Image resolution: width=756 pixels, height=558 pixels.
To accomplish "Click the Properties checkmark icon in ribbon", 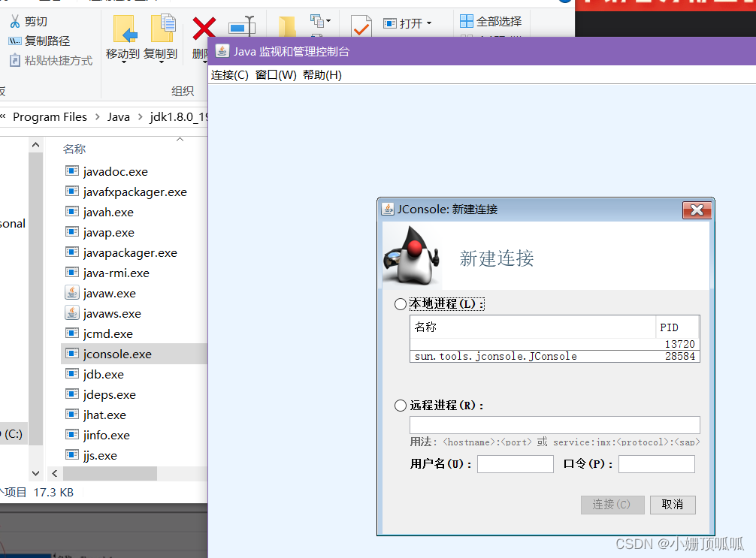I will point(361,26).
